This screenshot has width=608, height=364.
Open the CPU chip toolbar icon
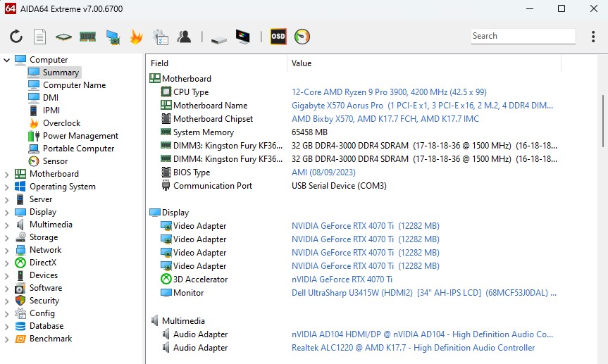click(64, 37)
